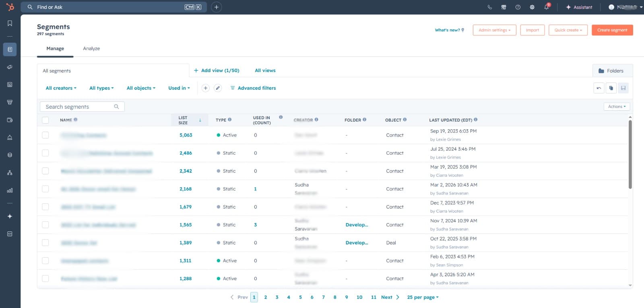Check the box for the 2,168 segment row
Image resolution: width=644 pixels, height=308 pixels.
point(45,189)
